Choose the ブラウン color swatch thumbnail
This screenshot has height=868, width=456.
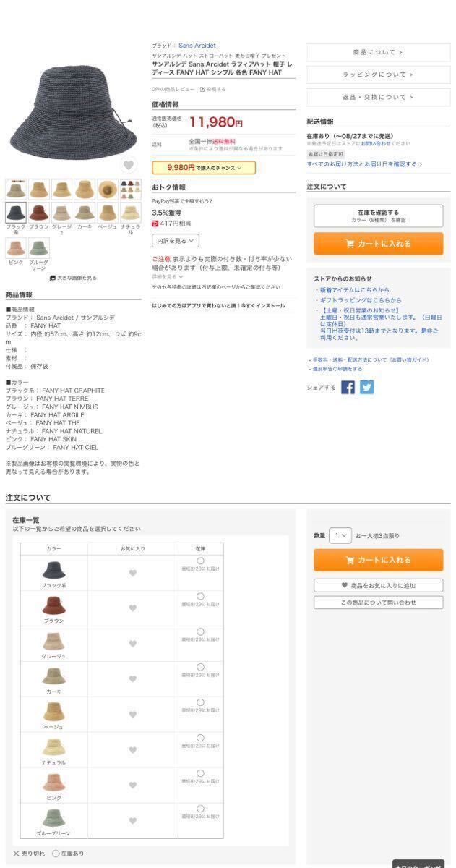(x=39, y=212)
